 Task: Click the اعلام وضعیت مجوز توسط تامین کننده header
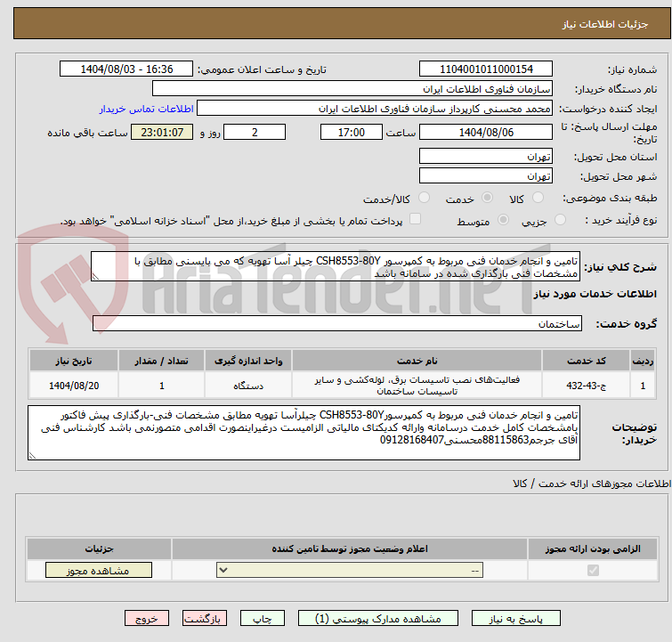(x=350, y=549)
